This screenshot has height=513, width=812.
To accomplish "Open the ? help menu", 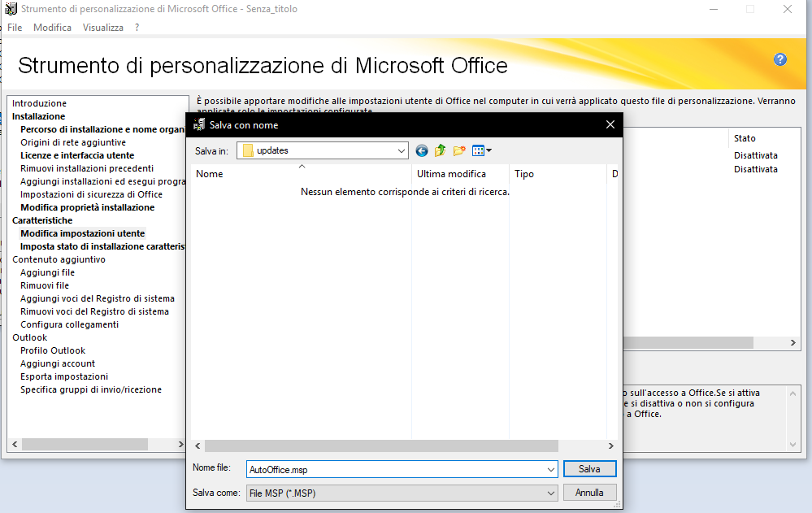I will pos(137,28).
